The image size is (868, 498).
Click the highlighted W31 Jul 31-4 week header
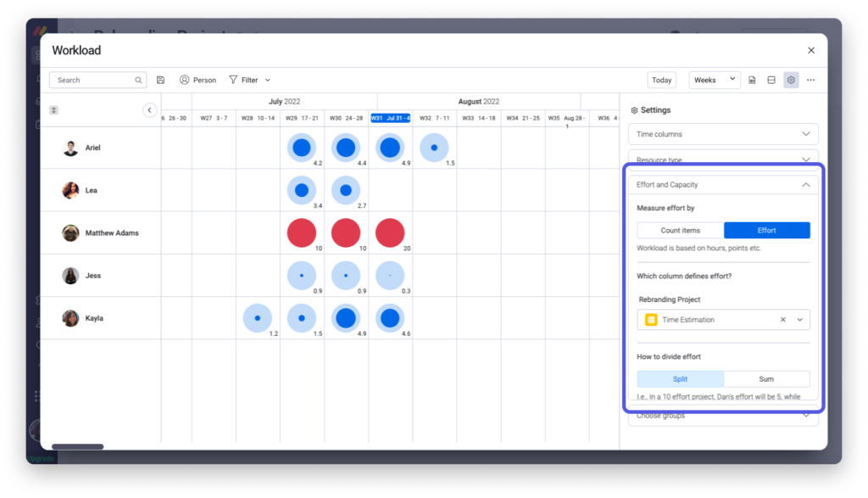coord(390,118)
